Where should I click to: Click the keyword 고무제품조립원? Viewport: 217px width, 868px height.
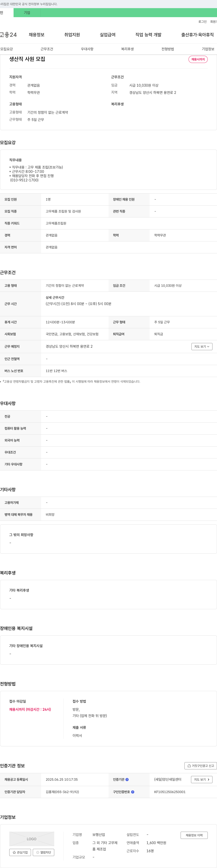point(56,223)
